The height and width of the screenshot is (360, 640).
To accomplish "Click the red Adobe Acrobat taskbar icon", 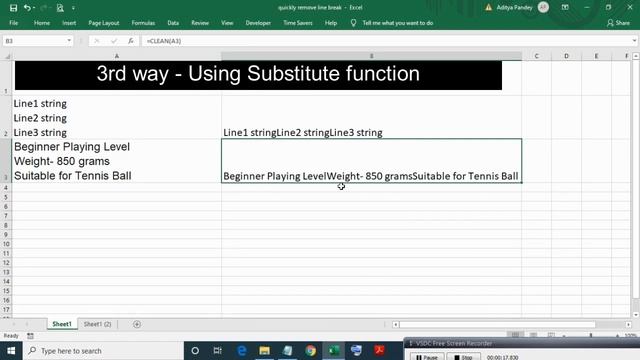I will pyautogui.click(x=380, y=351).
